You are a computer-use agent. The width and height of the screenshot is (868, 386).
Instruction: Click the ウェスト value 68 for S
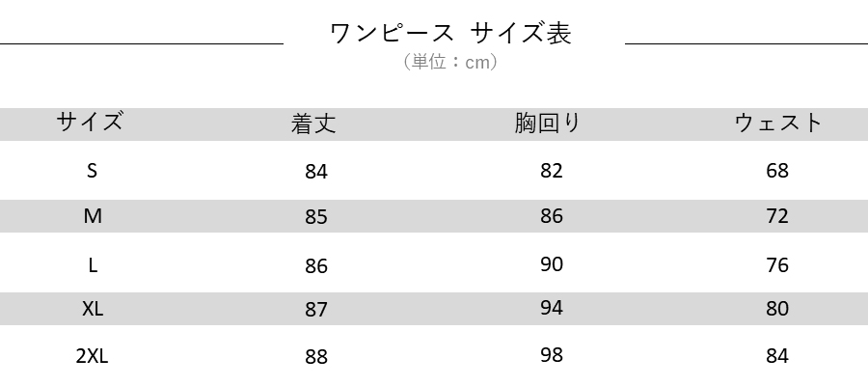click(x=777, y=171)
